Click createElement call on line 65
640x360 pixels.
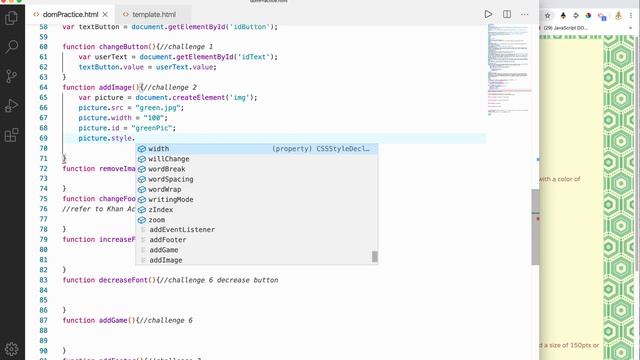click(x=198, y=98)
